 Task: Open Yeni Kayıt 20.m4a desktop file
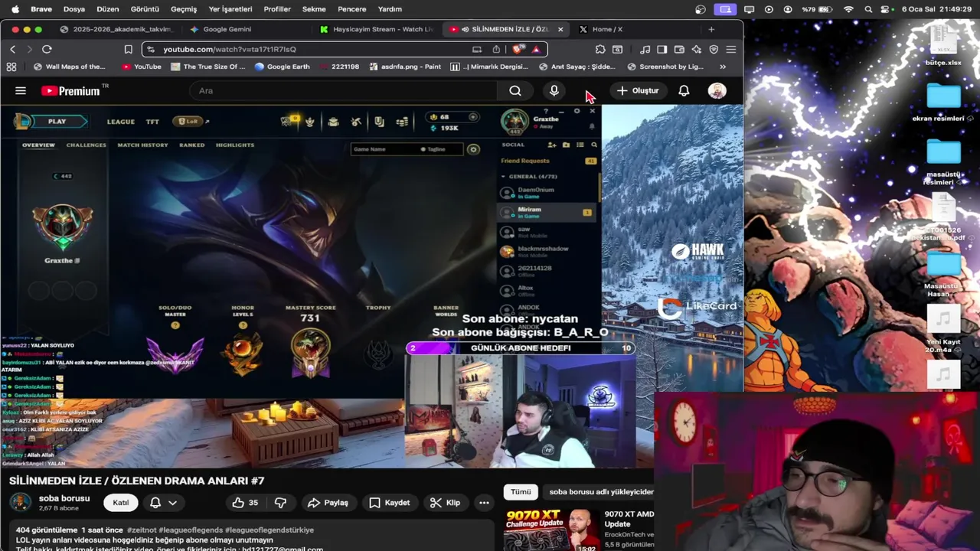[x=943, y=328]
